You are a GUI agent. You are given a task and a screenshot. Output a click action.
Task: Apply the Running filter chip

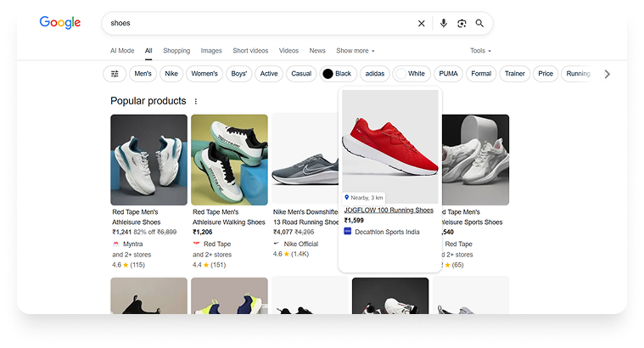click(578, 74)
